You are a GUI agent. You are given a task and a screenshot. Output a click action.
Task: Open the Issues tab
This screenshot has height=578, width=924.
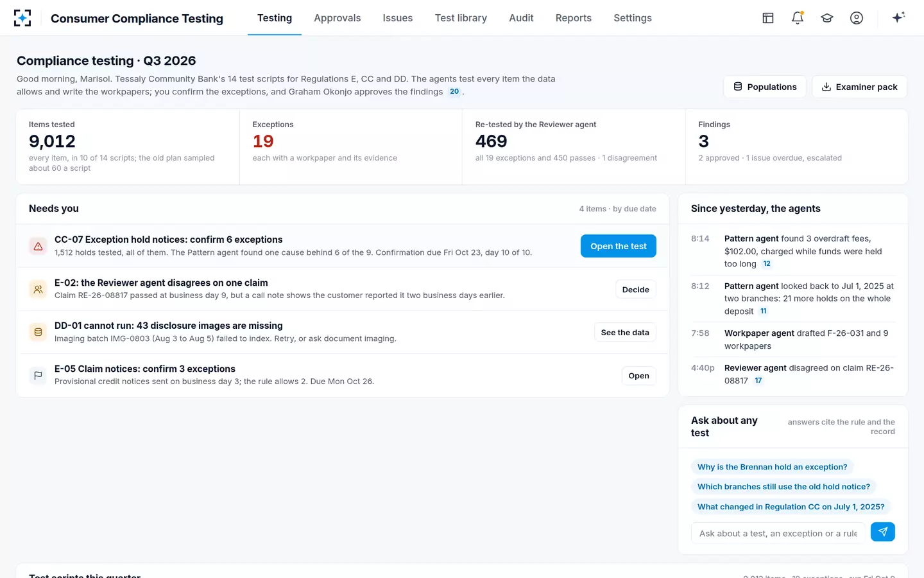(x=398, y=18)
